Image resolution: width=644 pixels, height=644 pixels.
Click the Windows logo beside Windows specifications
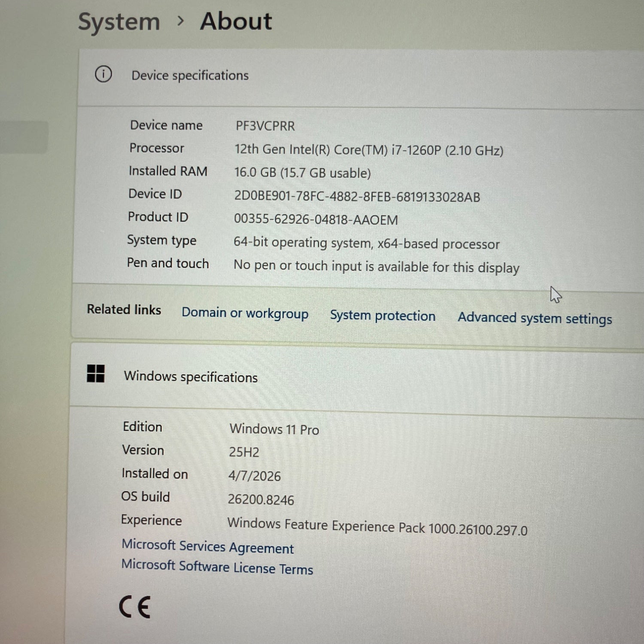pyautogui.click(x=95, y=374)
